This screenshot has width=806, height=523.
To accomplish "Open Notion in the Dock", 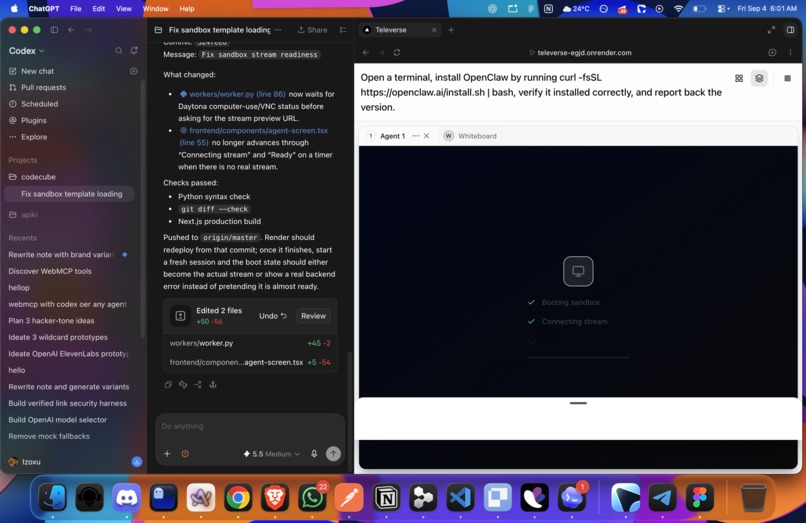I will tap(387, 497).
